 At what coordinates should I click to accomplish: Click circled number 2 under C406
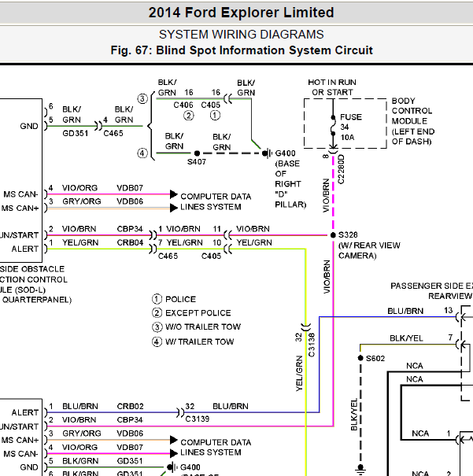189,116
